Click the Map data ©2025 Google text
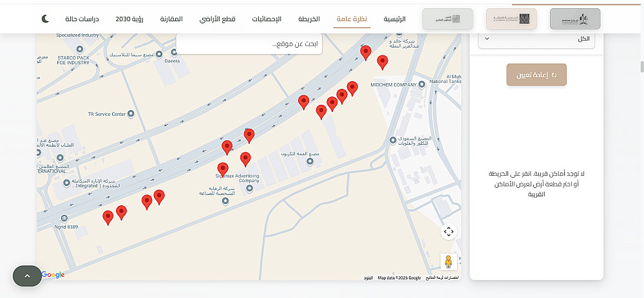The height and width of the screenshot is (298, 644). (399, 278)
